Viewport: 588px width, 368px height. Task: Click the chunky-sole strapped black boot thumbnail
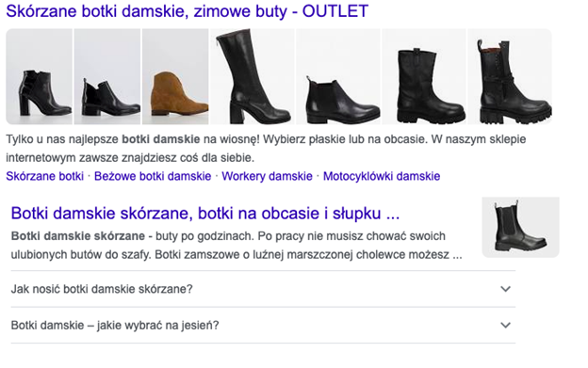[x=510, y=76]
